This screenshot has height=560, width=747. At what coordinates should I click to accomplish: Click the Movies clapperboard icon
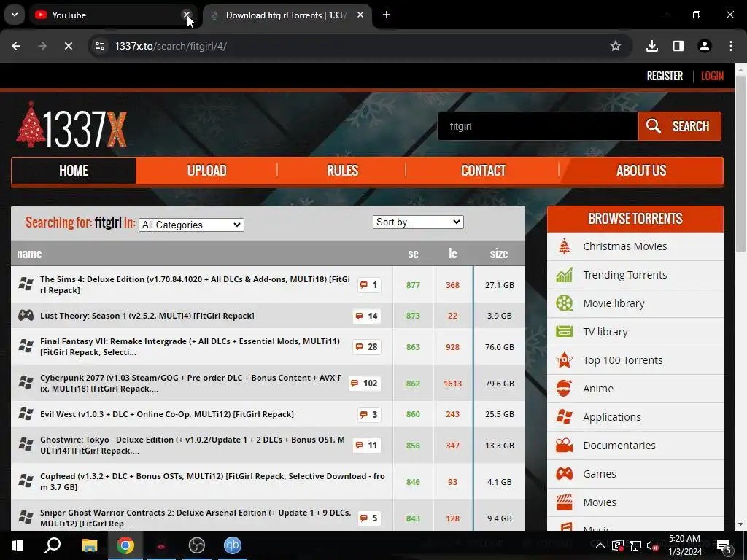[x=565, y=502]
